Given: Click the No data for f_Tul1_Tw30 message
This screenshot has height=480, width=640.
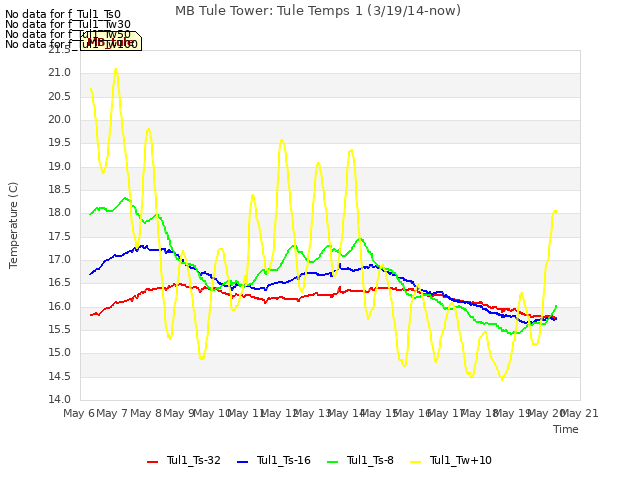Looking at the screenshot, I should pos(68,24).
